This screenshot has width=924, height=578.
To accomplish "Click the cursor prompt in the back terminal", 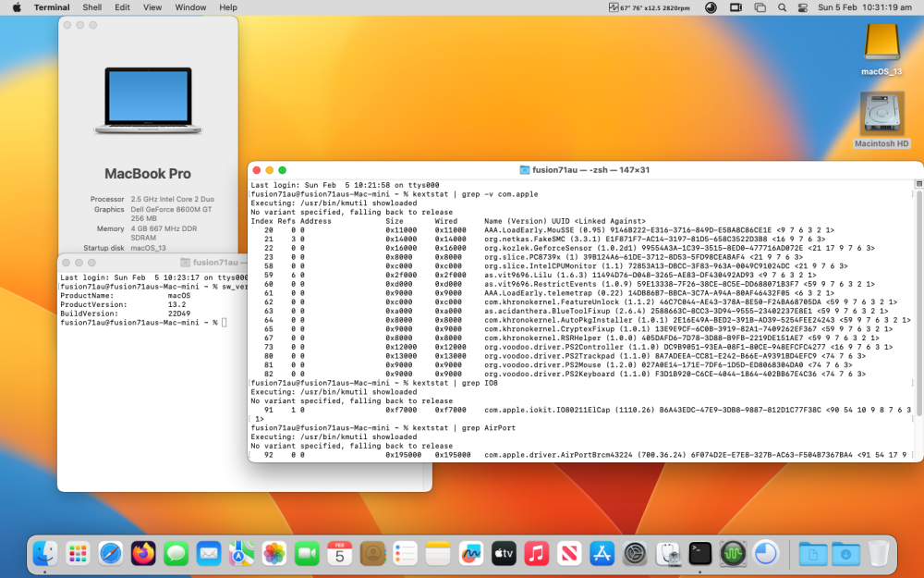I will click(x=224, y=323).
